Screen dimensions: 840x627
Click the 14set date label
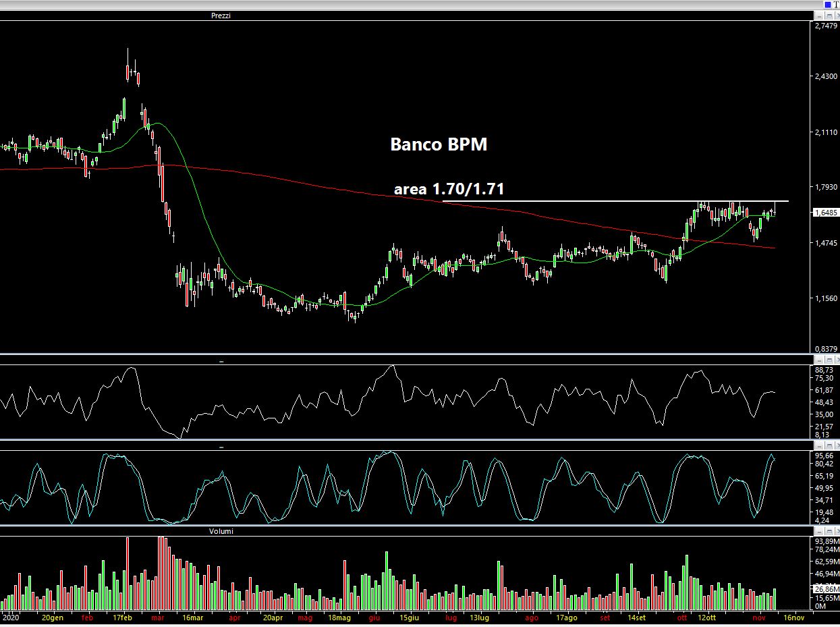(637, 618)
